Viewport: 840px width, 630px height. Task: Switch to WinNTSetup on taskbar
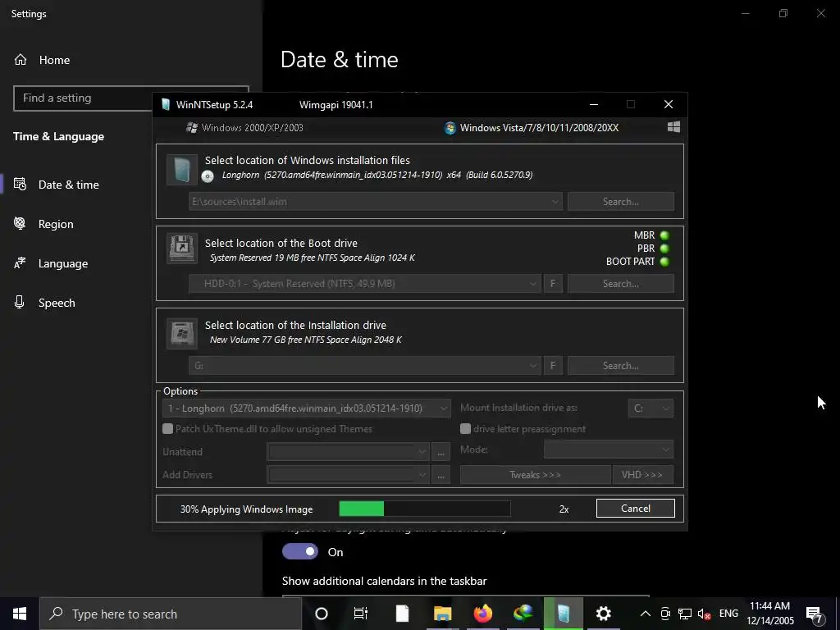pyautogui.click(x=563, y=614)
